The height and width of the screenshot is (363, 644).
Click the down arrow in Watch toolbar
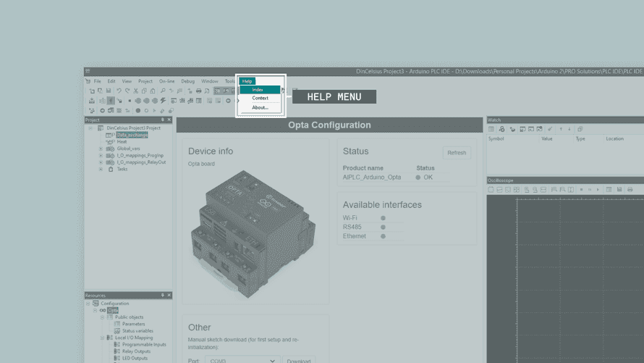569,129
